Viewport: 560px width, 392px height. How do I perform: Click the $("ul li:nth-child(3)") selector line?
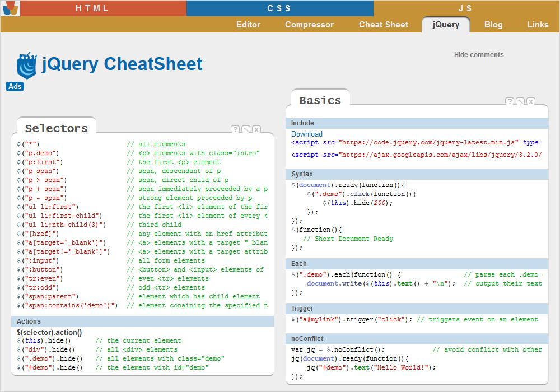tap(99, 225)
